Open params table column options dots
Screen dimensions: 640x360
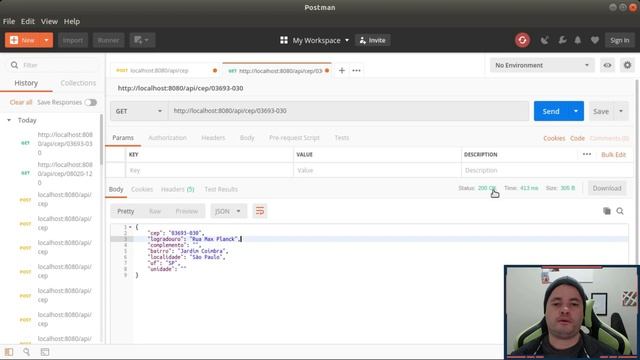point(587,154)
